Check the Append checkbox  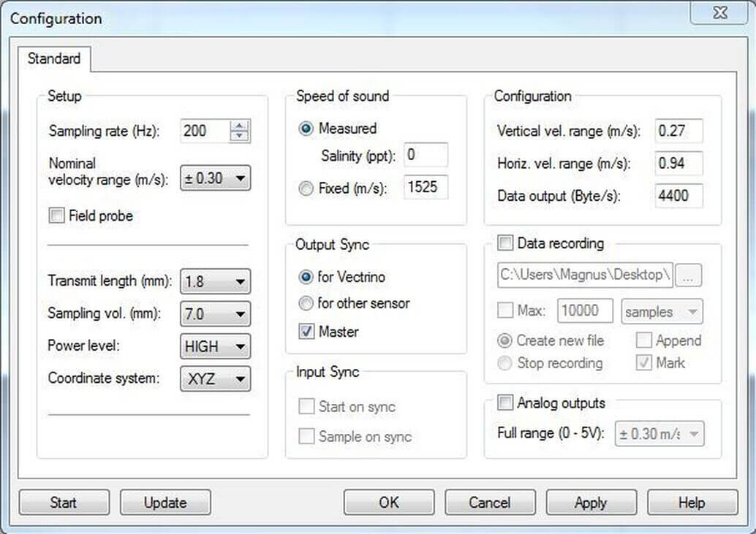tap(643, 340)
